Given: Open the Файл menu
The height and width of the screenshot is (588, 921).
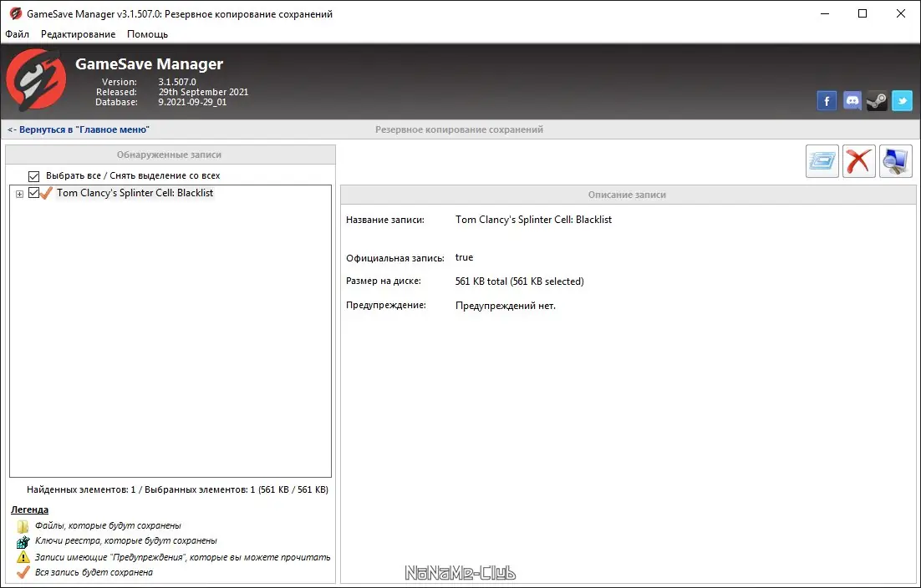Looking at the screenshot, I should click(x=17, y=34).
